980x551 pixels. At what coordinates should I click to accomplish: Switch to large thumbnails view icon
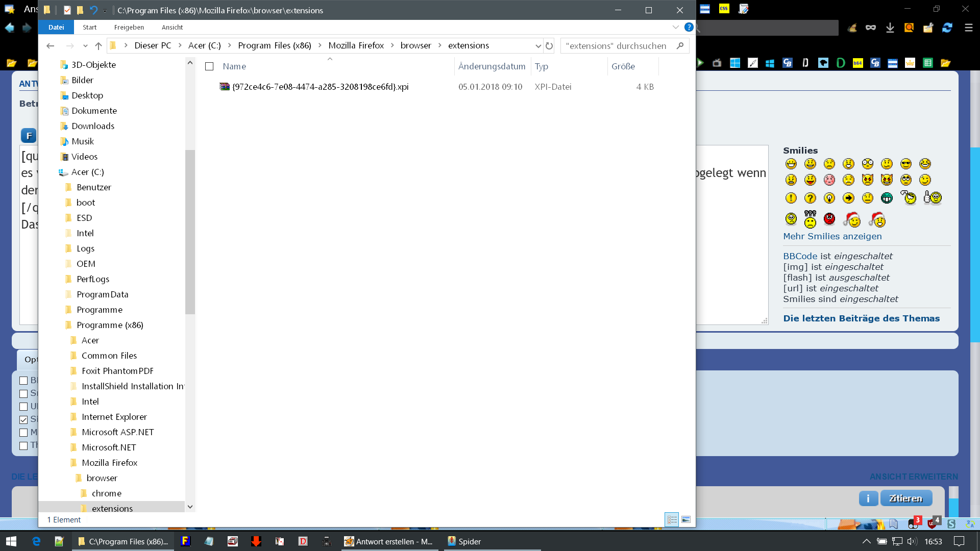[x=686, y=519]
